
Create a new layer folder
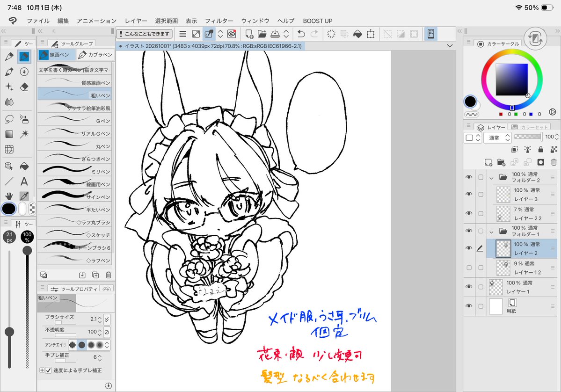click(501, 162)
